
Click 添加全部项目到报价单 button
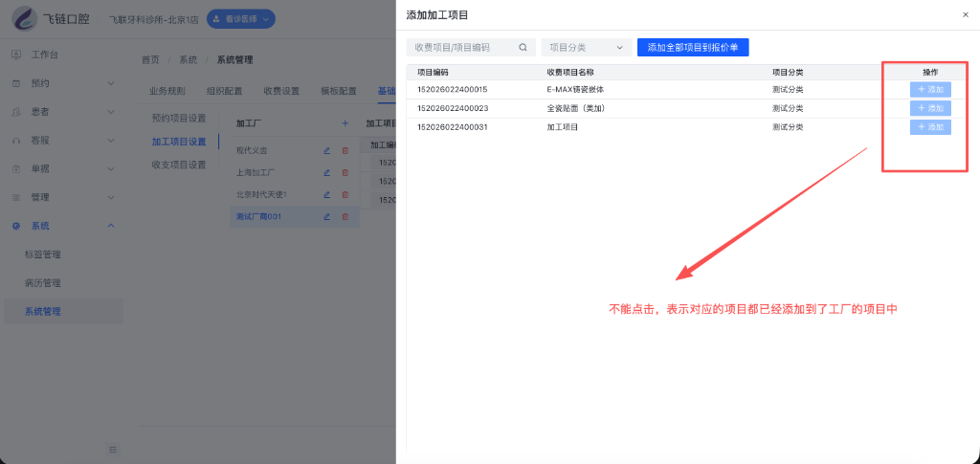(x=693, y=48)
